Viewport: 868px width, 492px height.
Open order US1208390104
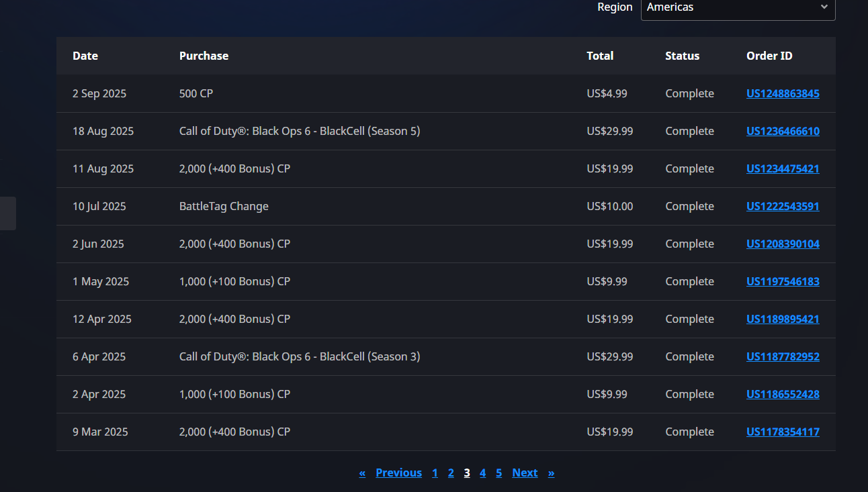click(x=783, y=244)
